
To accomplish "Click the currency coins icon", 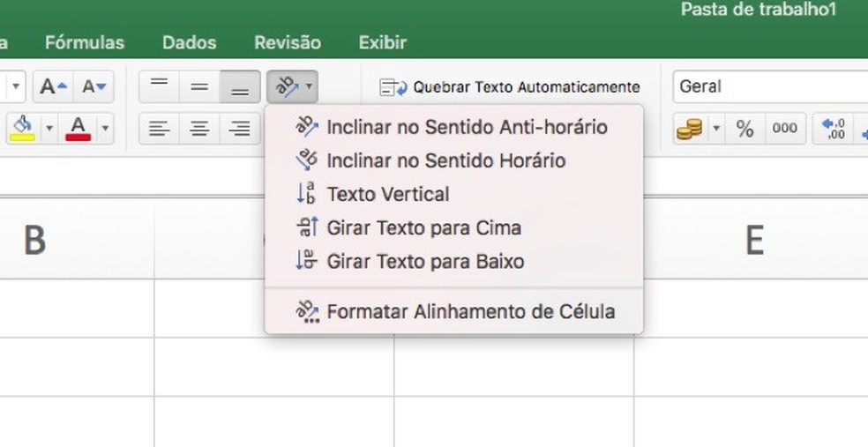I will [x=689, y=130].
